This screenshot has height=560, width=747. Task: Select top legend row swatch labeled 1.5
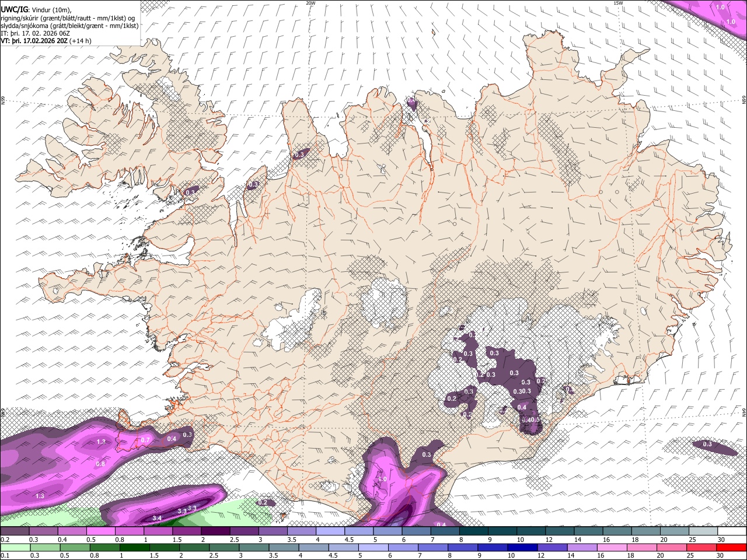(x=187, y=531)
